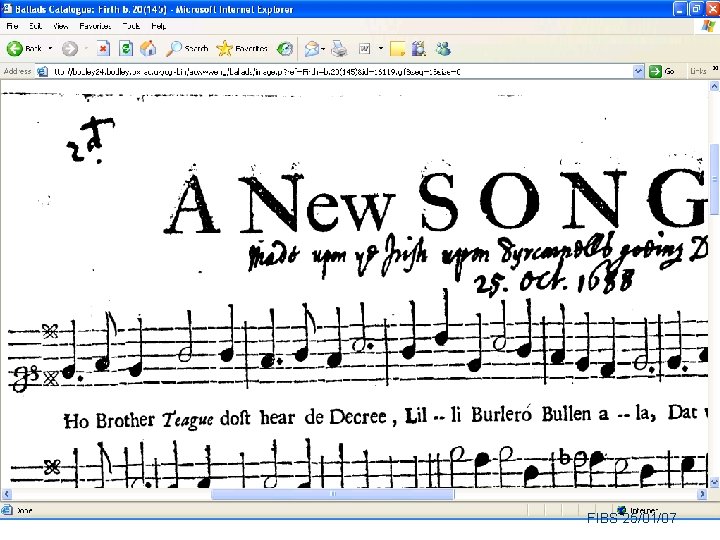Print the page with printer icon
The height and width of the screenshot is (540, 720).
[x=339, y=48]
